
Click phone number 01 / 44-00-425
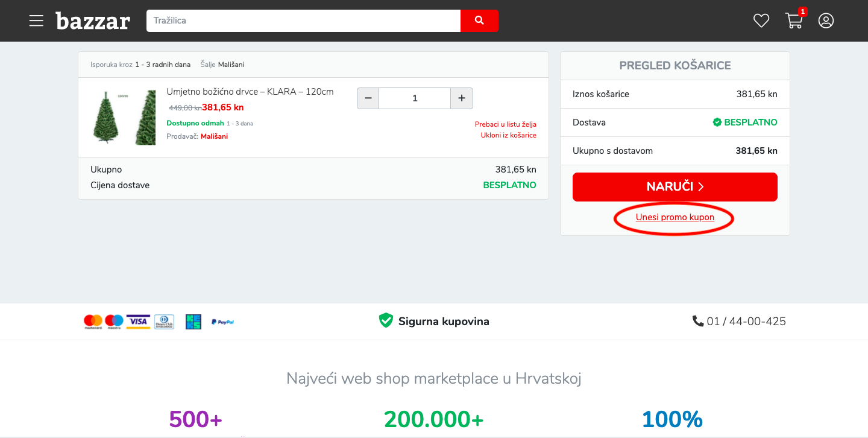click(x=746, y=322)
